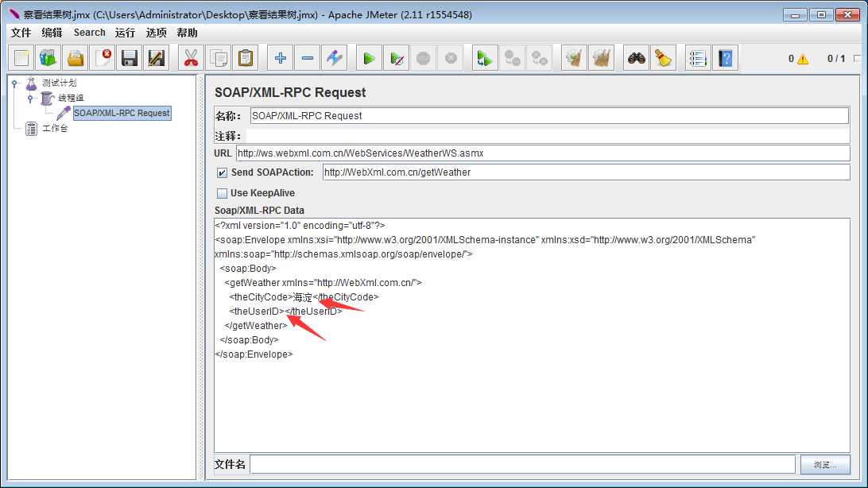This screenshot has width=868, height=488.
Task: Click the grey Shutdown test icon
Action: point(451,57)
